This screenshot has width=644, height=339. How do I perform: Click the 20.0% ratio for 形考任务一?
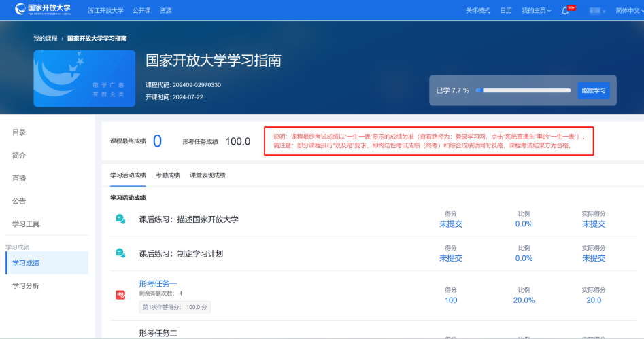524,300
